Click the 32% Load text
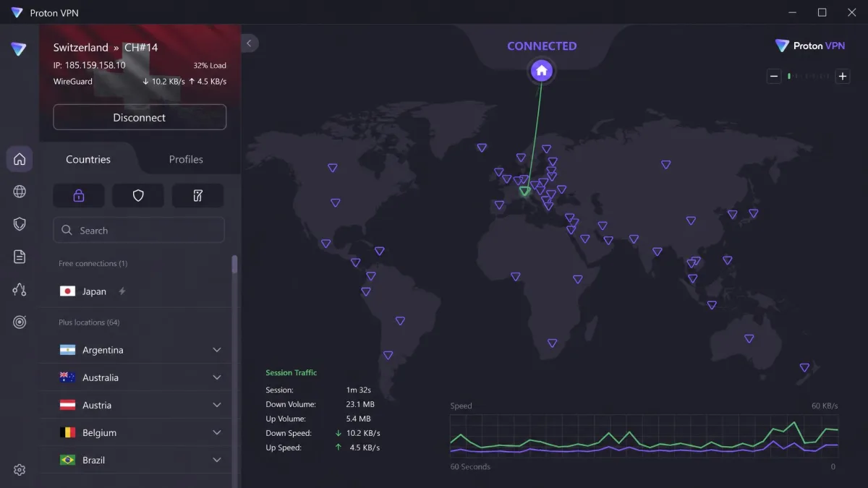 tap(210, 65)
